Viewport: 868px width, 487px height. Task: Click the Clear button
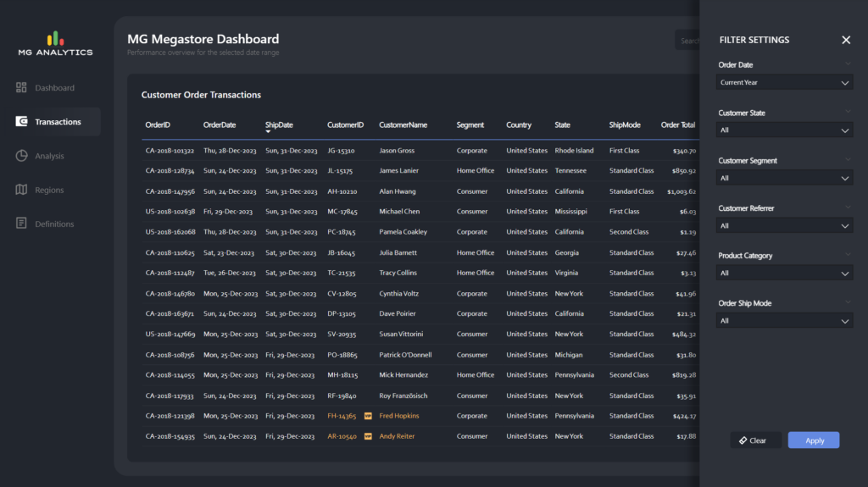755,440
